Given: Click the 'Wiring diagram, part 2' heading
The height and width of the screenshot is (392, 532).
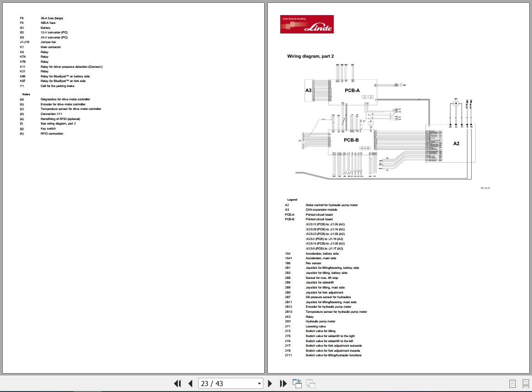Looking at the screenshot, I should pyautogui.click(x=310, y=56).
